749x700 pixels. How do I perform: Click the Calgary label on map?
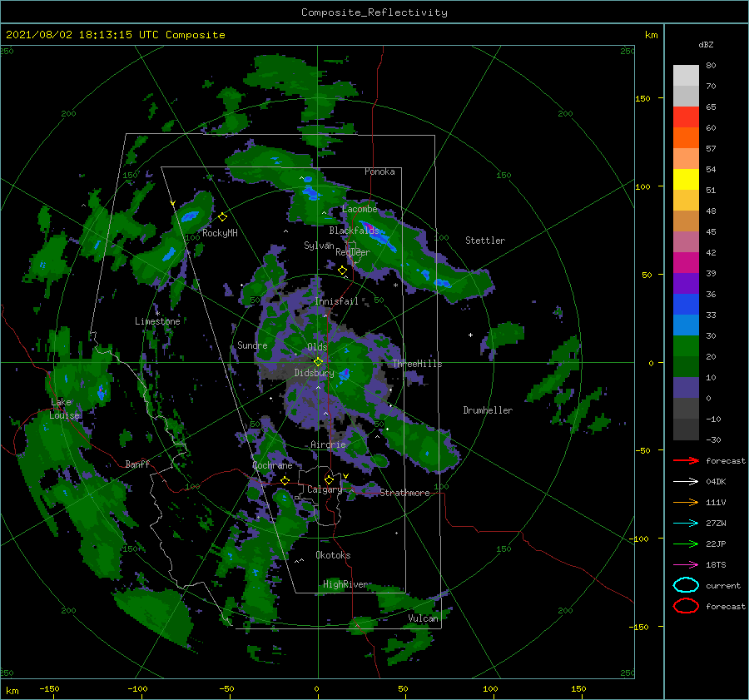point(325,489)
